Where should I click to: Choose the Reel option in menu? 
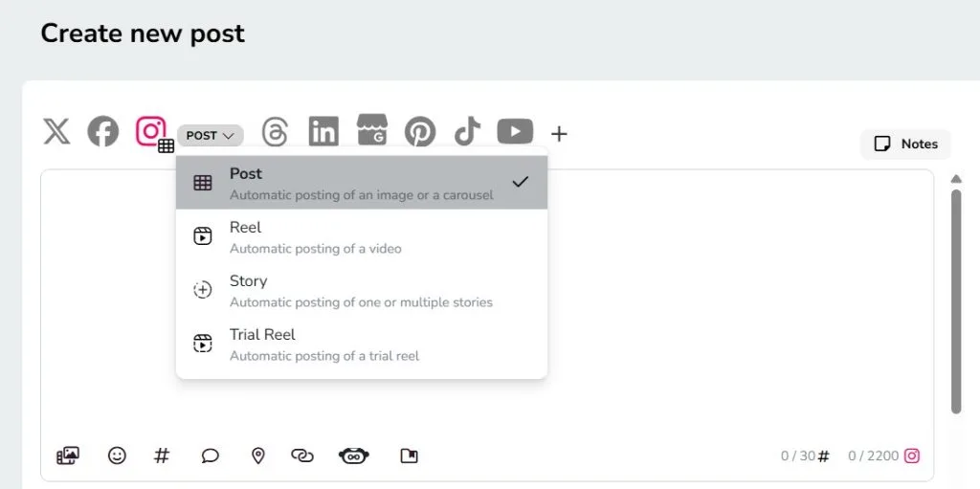362,236
